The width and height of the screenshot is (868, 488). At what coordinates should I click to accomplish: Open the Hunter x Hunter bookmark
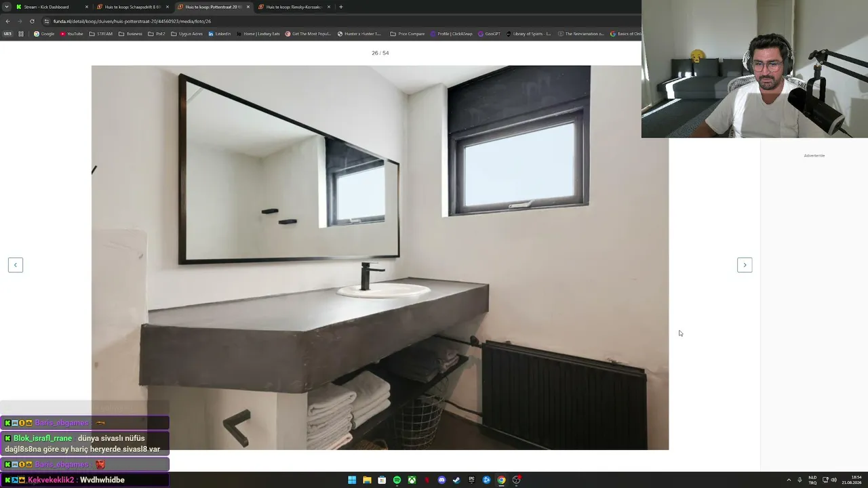click(359, 34)
